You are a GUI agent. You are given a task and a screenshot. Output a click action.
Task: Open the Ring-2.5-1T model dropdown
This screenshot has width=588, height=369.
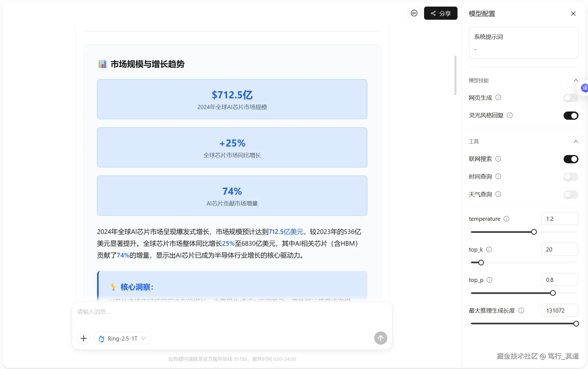(123, 338)
